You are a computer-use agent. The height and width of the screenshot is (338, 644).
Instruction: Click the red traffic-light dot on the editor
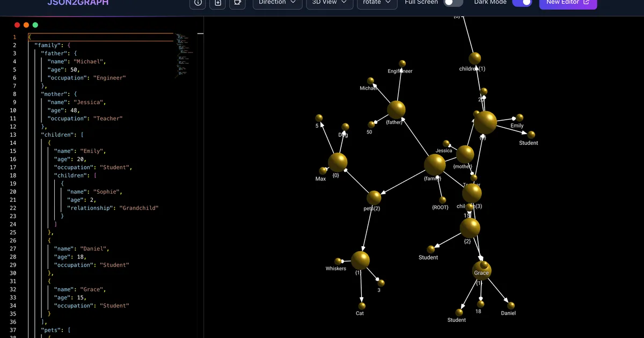(17, 25)
